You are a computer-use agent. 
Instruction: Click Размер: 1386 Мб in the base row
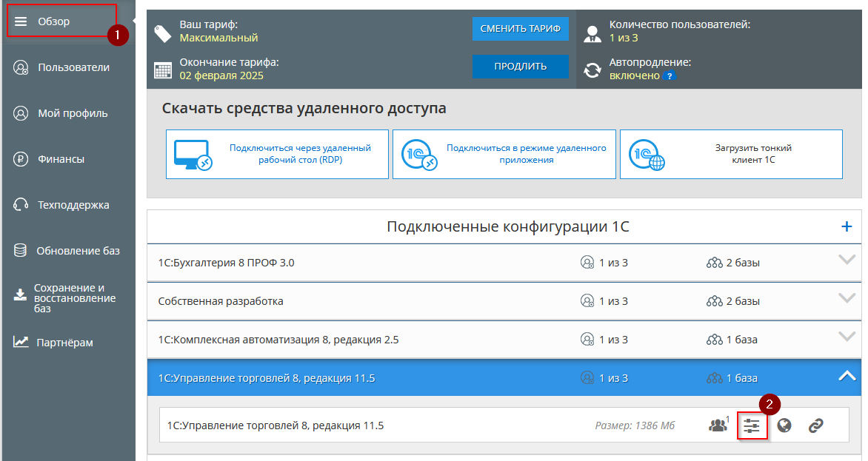pos(635,425)
